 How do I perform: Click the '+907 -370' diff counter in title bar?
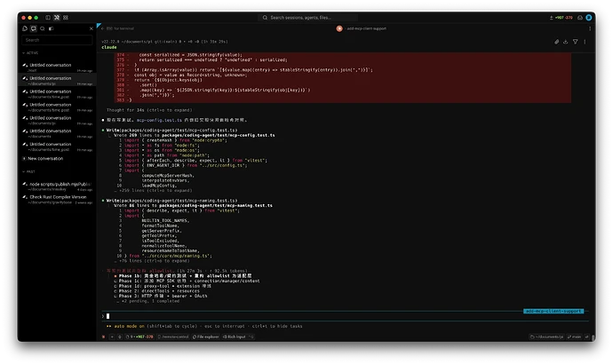[564, 18]
